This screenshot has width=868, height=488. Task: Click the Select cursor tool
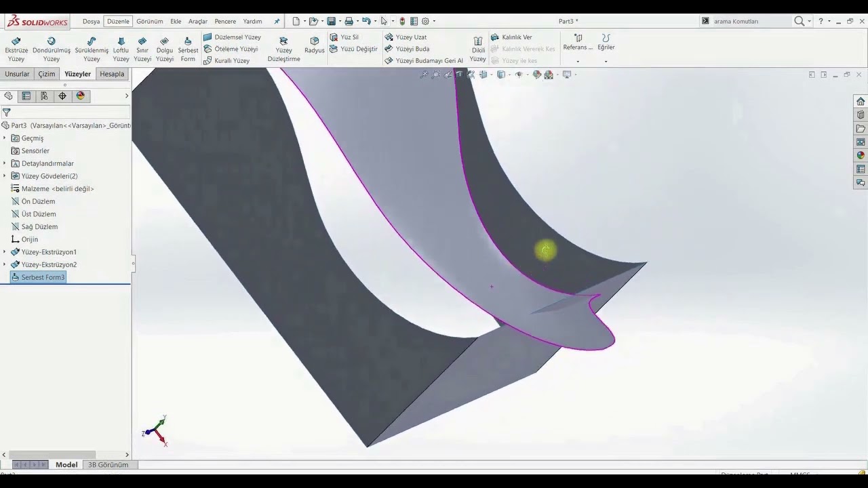pos(384,21)
